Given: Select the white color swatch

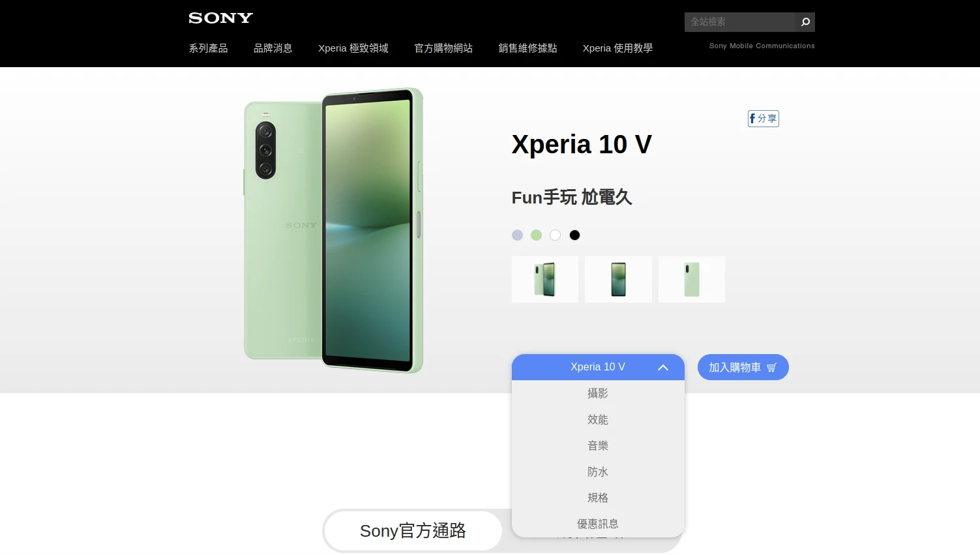Looking at the screenshot, I should point(555,235).
